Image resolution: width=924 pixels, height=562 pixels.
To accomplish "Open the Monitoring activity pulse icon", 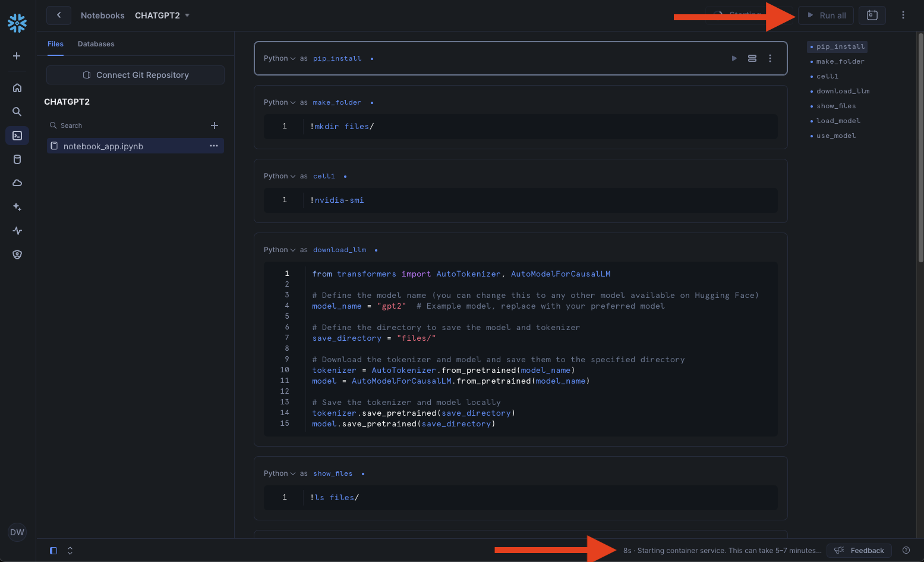I will [17, 231].
